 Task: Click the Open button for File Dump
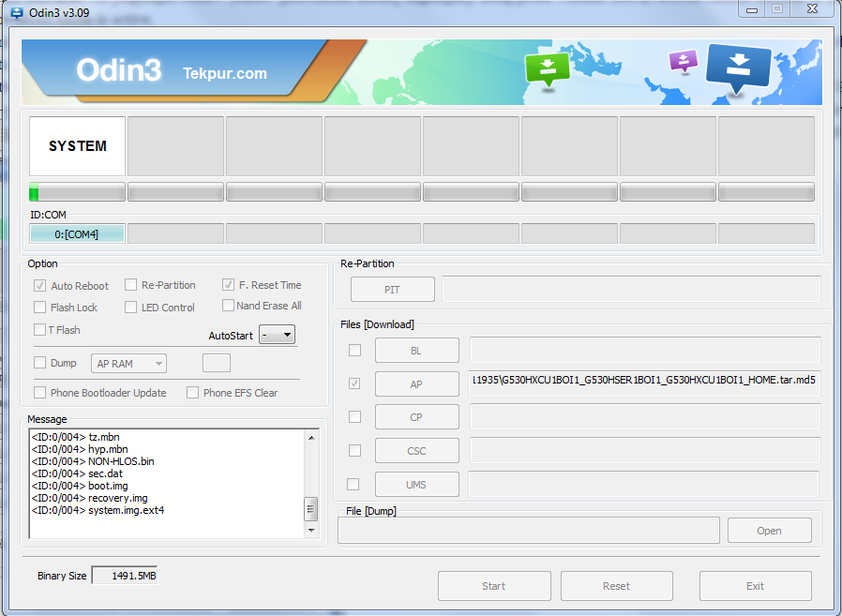coord(770,531)
